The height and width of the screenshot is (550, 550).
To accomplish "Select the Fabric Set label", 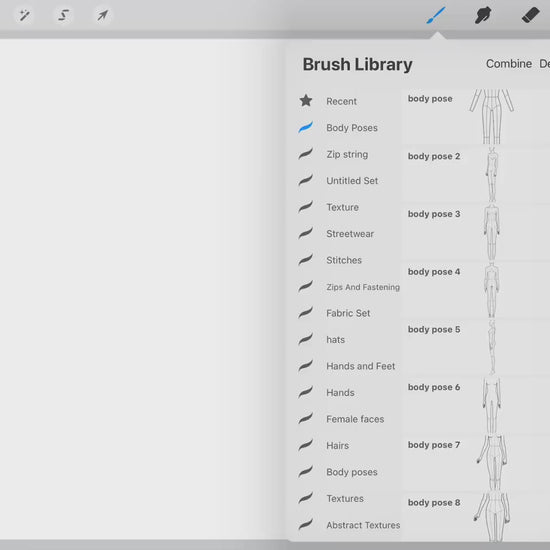I will coord(348,313).
